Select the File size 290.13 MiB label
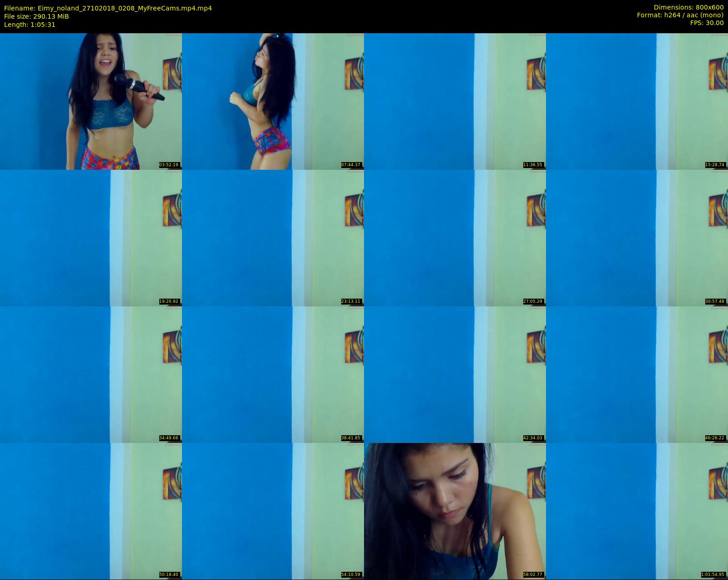Viewport: 728px width, 580px height. point(36,16)
